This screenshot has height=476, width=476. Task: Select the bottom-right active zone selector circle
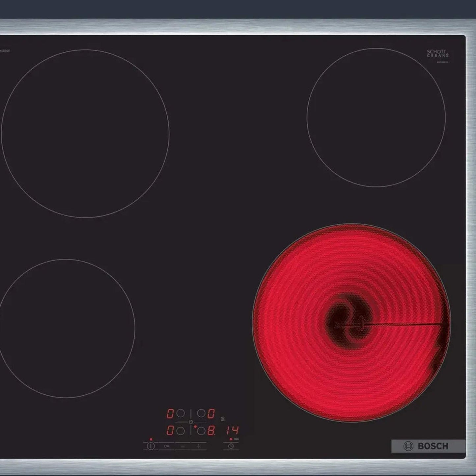[x=201, y=430]
